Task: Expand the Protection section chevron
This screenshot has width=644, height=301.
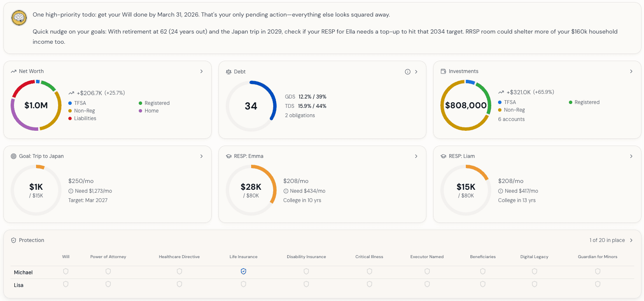Action: coord(631,240)
